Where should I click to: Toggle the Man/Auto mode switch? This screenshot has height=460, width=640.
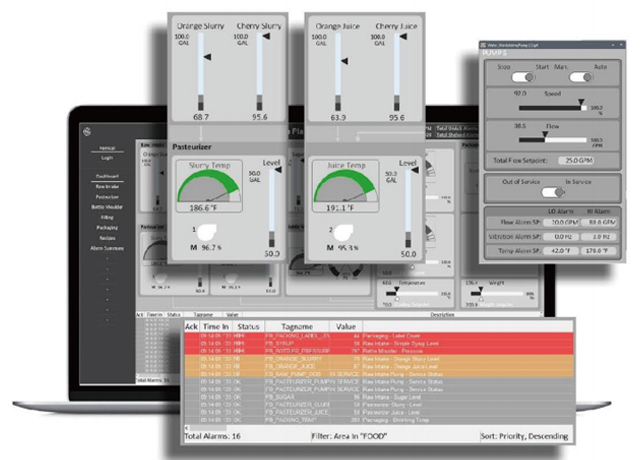point(581,77)
